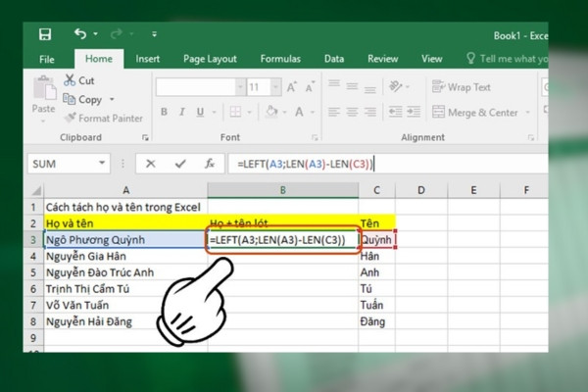Click the Increase Indent icon
Screen dimensions: 588x392
pos(414,112)
